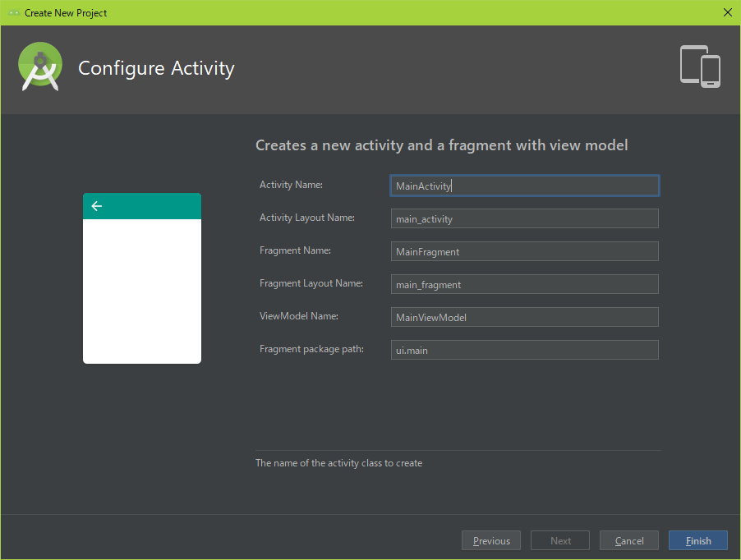Click the activity template preview thumbnail
The image size is (741, 560).
(142, 278)
